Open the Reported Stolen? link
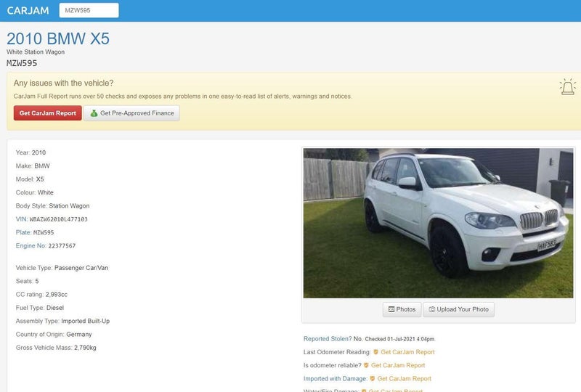Image resolution: width=581 pixels, height=392 pixels. tap(328, 339)
